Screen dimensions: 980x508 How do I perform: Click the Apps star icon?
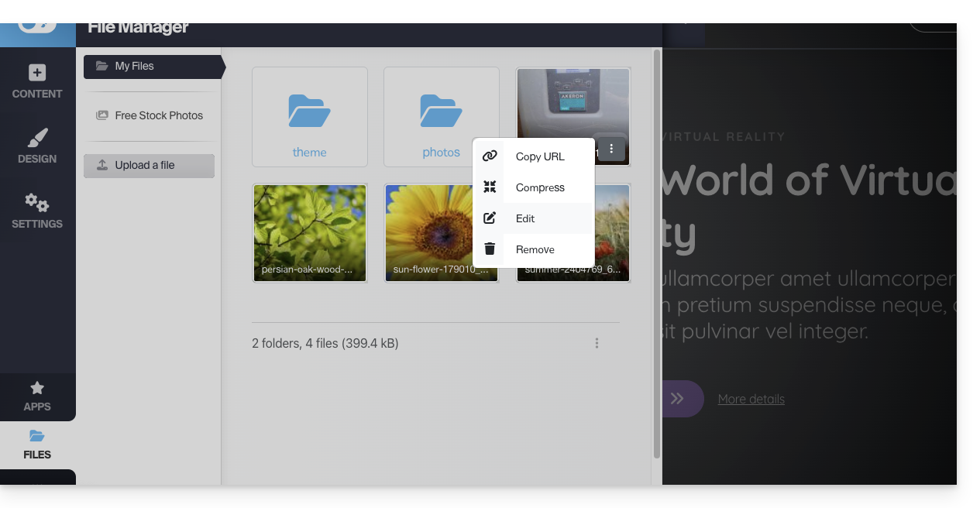(x=37, y=388)
